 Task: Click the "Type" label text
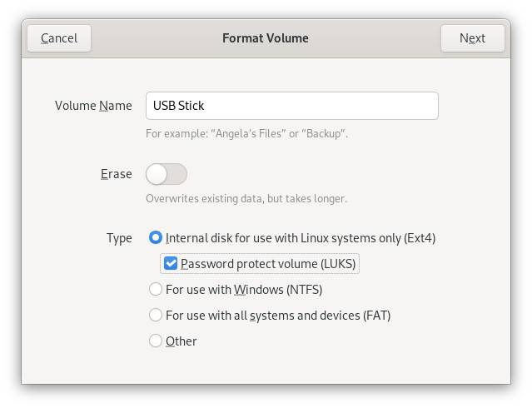click(119, 238)
